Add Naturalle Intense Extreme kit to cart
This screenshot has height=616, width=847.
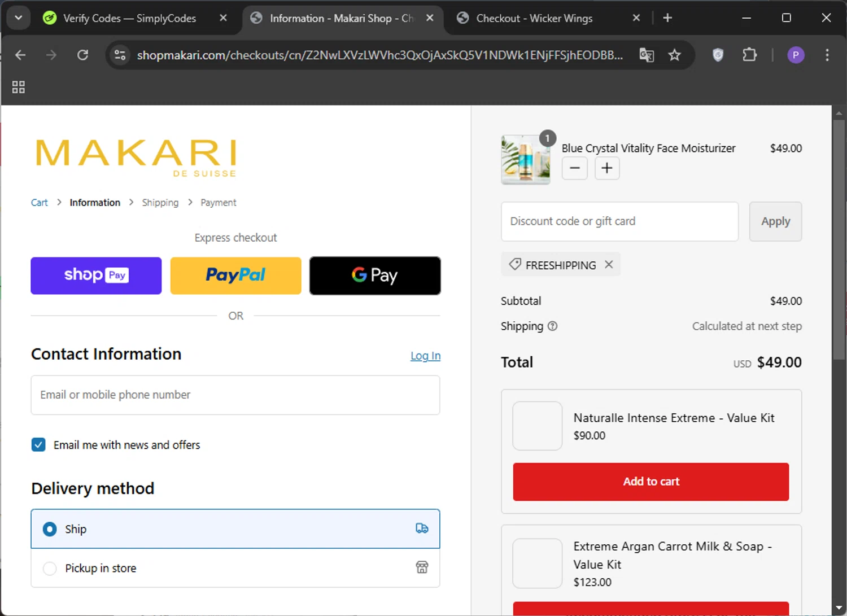651,482
